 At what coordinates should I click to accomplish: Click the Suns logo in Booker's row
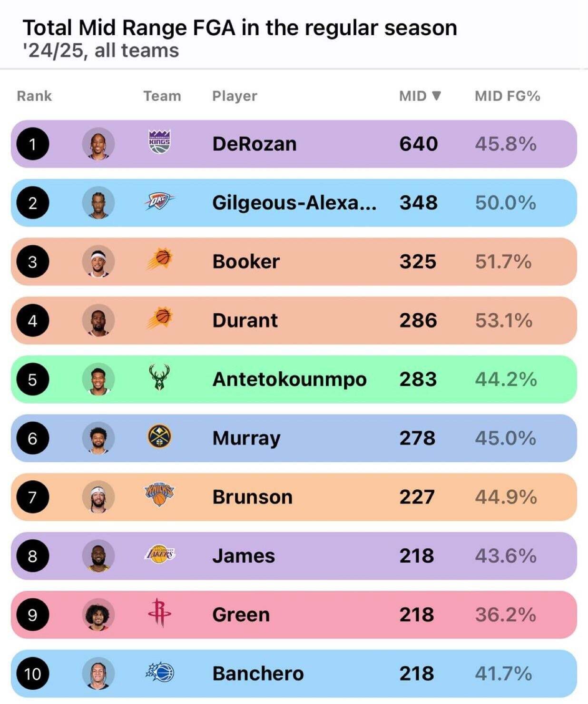159,259
